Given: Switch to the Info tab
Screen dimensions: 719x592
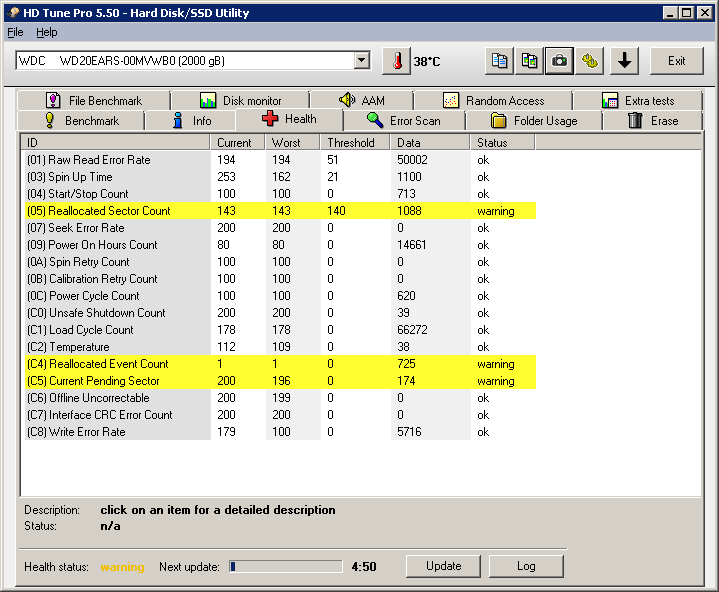Looking at the screenshot, I should [x=191, y=121].
